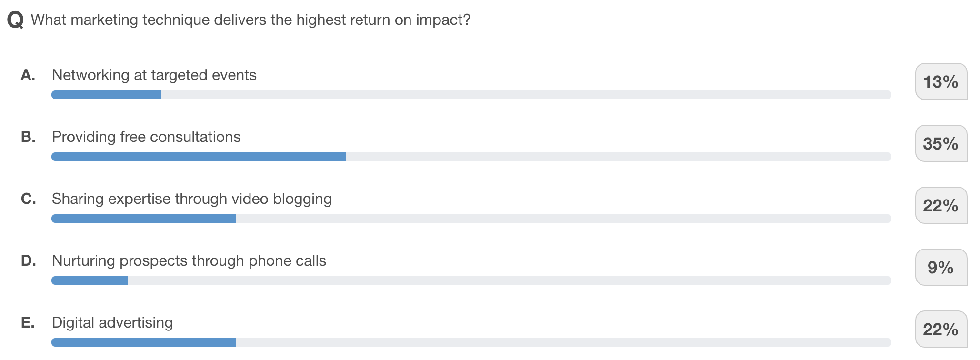Click the 9% result badge

point(940,268)
